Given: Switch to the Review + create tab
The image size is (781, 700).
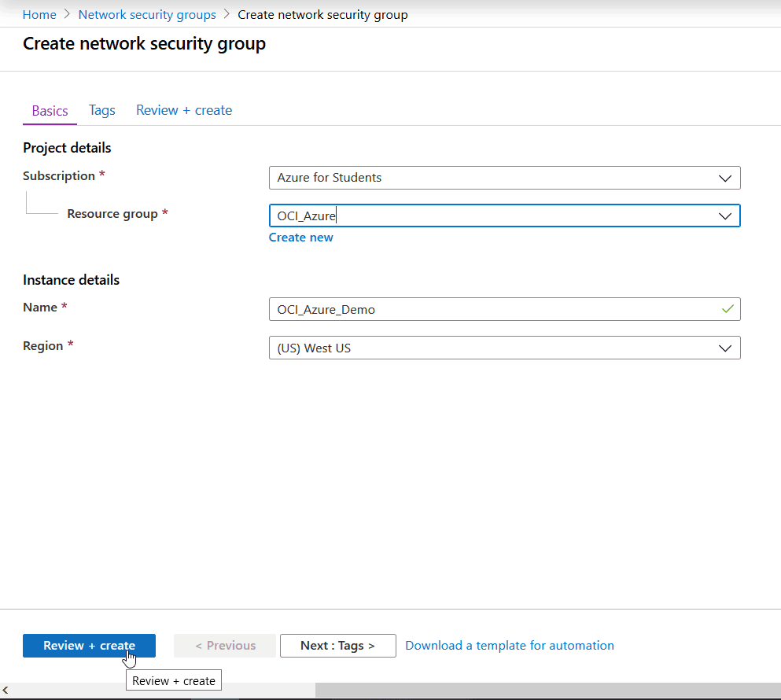Looking at the screenshot, I should pos(183,110).
